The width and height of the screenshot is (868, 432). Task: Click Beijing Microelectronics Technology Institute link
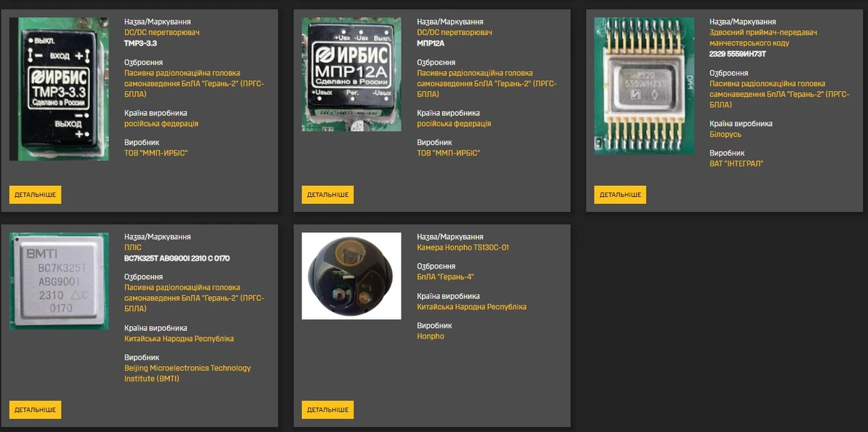[x=188, y=373]
